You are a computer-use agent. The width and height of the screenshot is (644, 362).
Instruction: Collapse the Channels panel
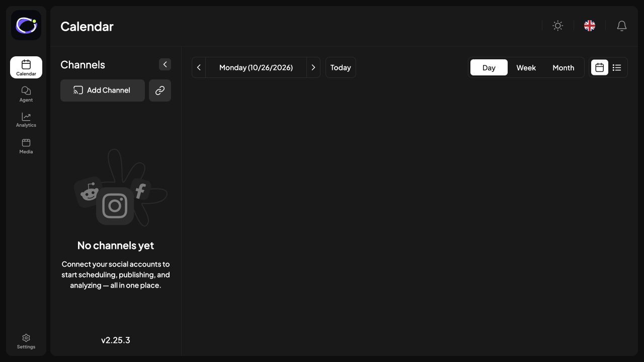[165, 64]
